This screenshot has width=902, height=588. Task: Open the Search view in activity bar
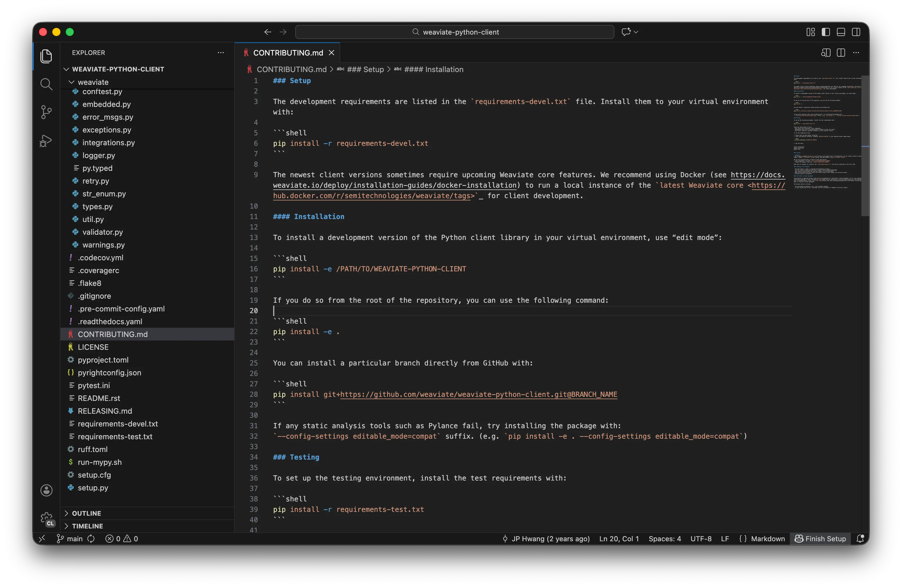46,84
